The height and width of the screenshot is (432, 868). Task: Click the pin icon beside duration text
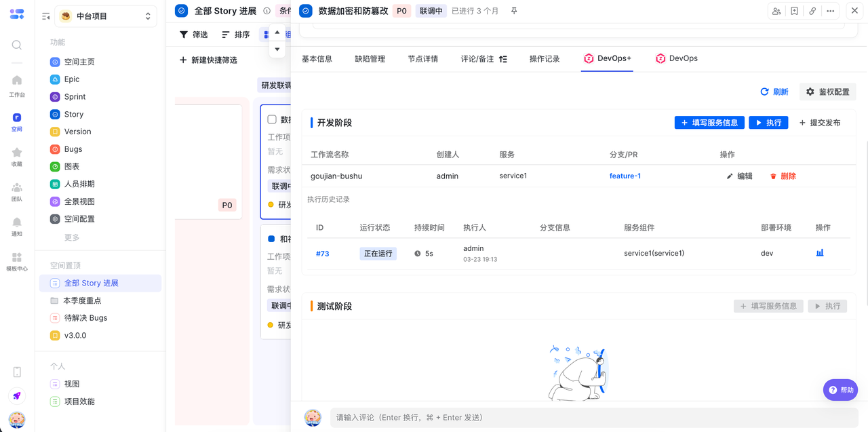tap(514, 11)
